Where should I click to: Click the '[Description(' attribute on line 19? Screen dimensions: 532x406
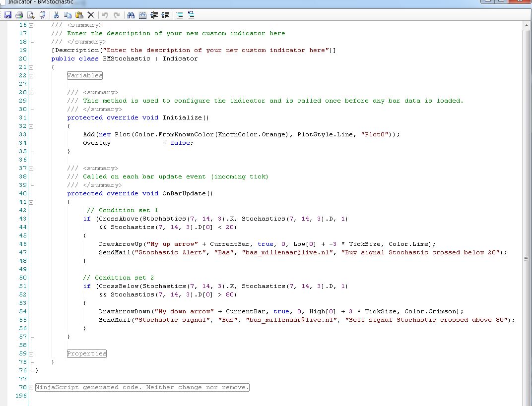tap(77, 50)
